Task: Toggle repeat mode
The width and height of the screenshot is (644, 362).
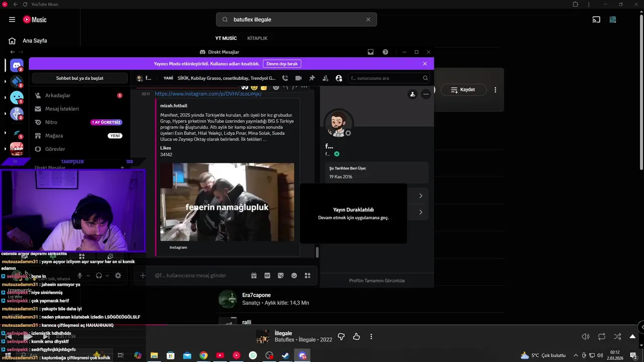Action: tap(602, 336)
